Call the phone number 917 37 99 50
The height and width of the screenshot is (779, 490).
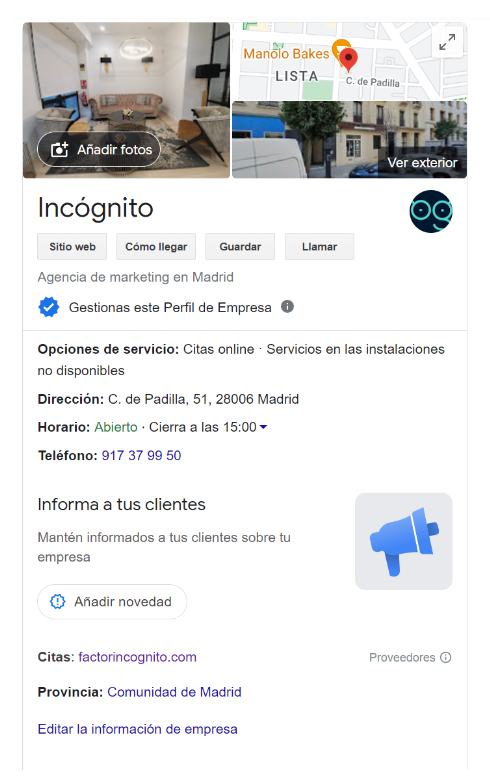pos(141,456)
